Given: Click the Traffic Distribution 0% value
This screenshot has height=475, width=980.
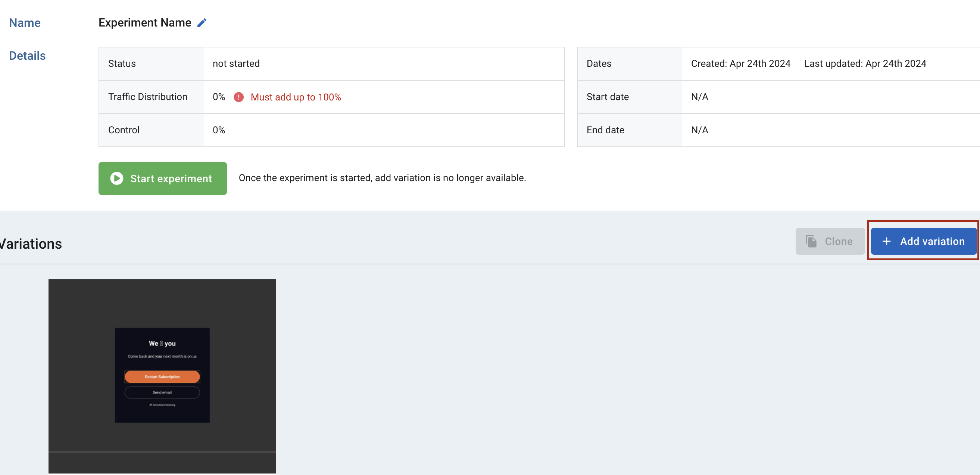Looking at the screenshot, I should tap(219, 97).
